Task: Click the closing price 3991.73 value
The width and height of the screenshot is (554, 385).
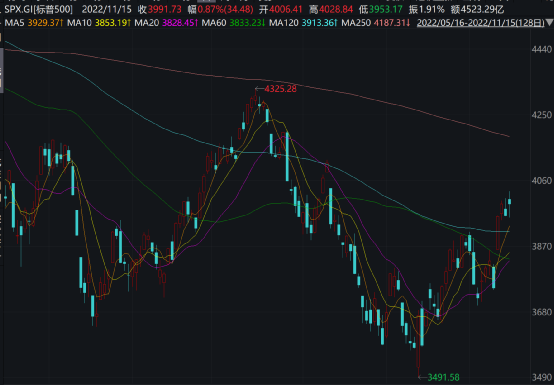Action: [x=165, y=10]
